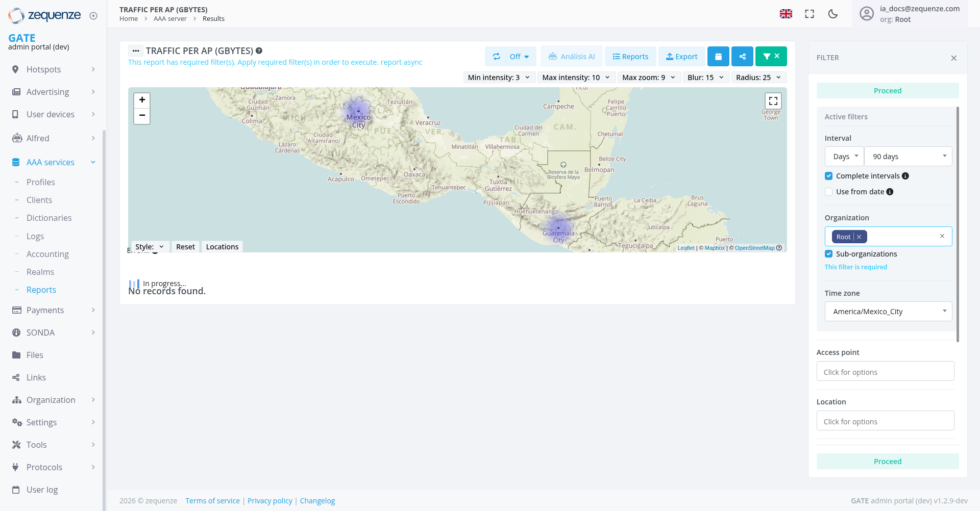Switch to dark mode moon icon

[x=833, y=14]
